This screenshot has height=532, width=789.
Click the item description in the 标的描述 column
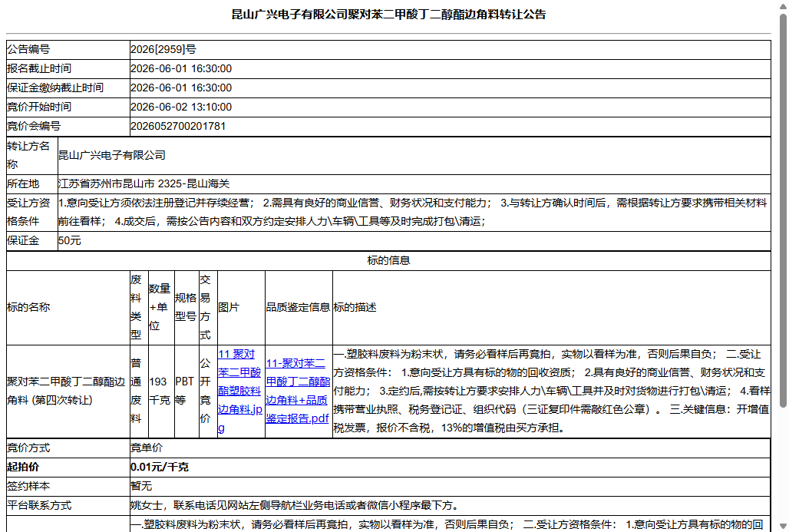tap(552, 391)
